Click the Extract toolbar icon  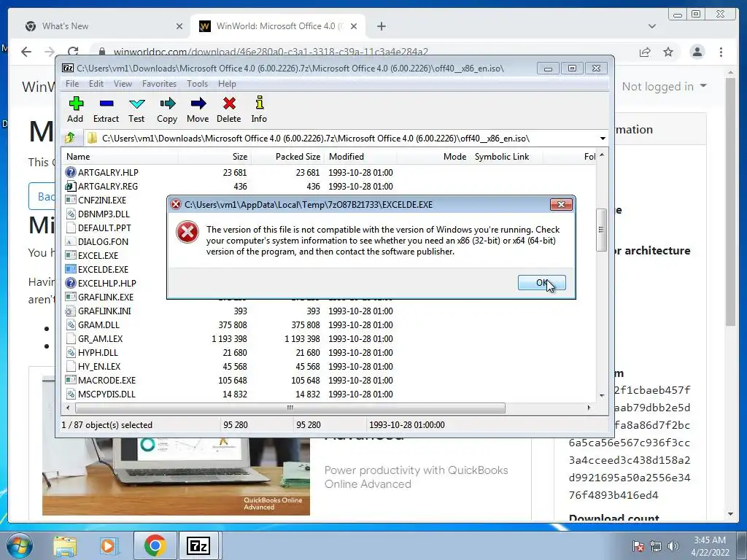(x=107, y=104)
